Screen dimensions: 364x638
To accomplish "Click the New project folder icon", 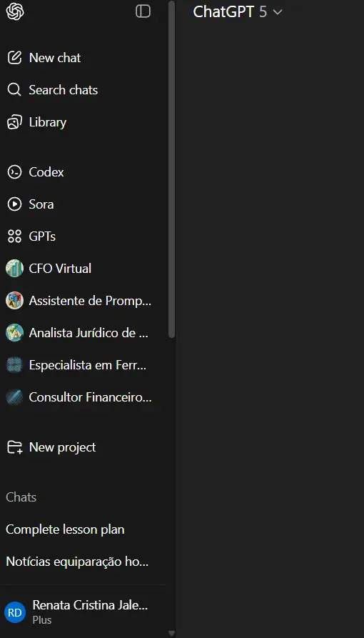I will click(x=14, y=447).
